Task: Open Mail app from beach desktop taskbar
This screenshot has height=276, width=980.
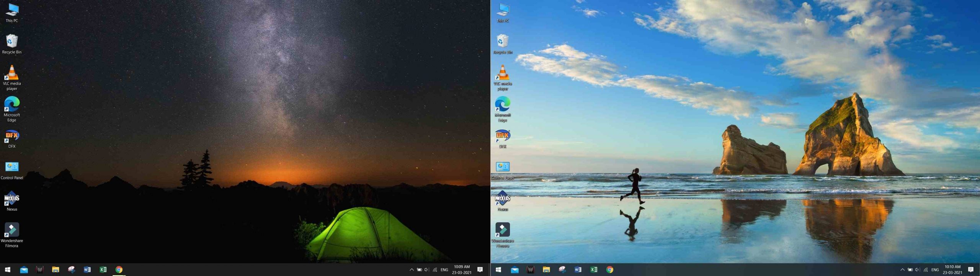Action: pyautogui.click(x=514, y=269)
